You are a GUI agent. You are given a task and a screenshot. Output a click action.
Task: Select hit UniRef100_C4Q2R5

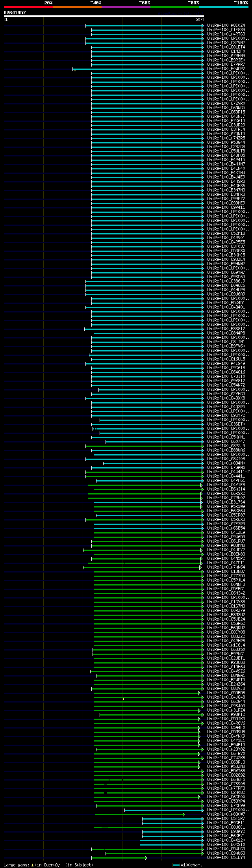pos(226,407)
